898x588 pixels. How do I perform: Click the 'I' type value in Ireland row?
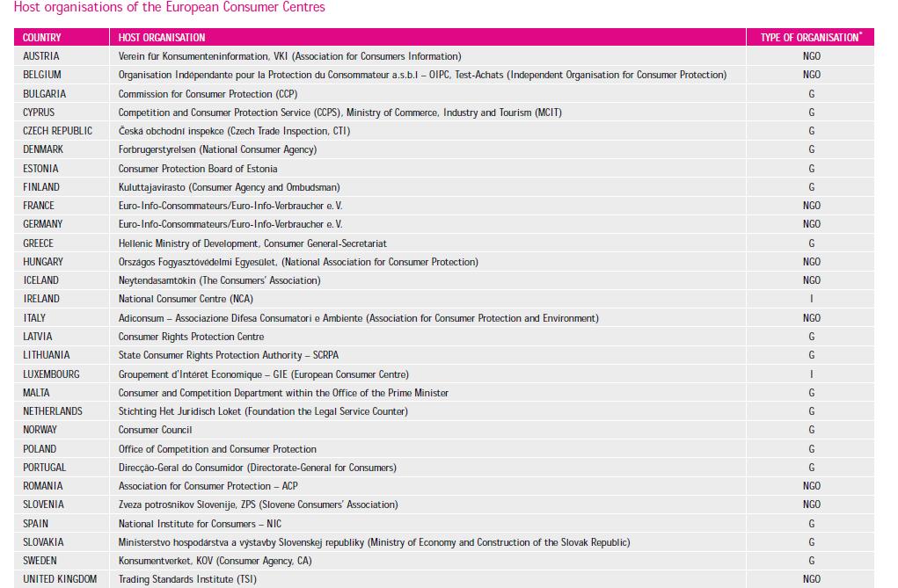pos(812,299)
